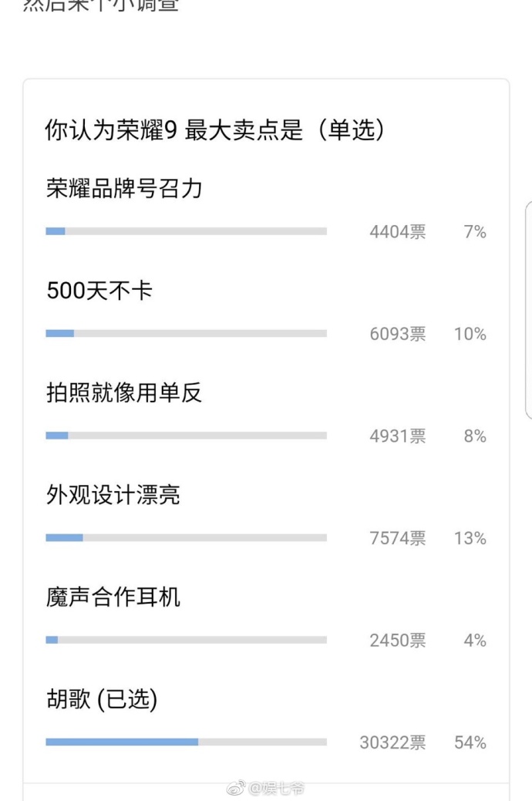Click the 30322票 vote count
This screenshot has height=801, width=532.
pos(392,742)
